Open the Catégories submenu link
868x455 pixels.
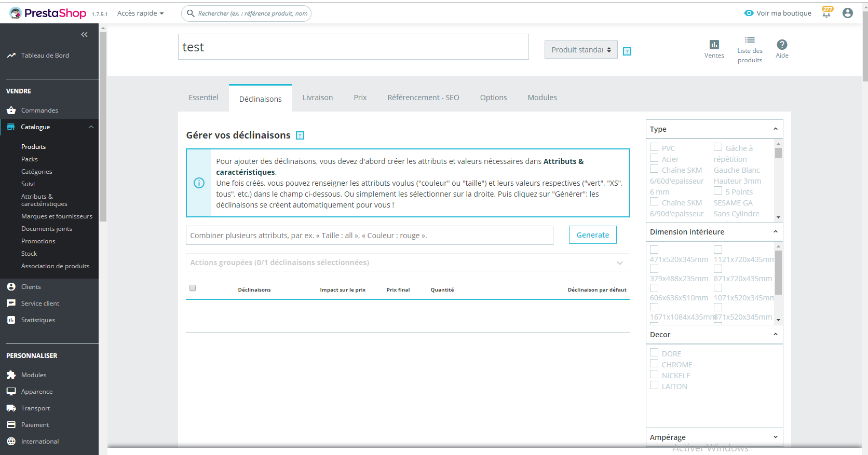coord(37,172)
